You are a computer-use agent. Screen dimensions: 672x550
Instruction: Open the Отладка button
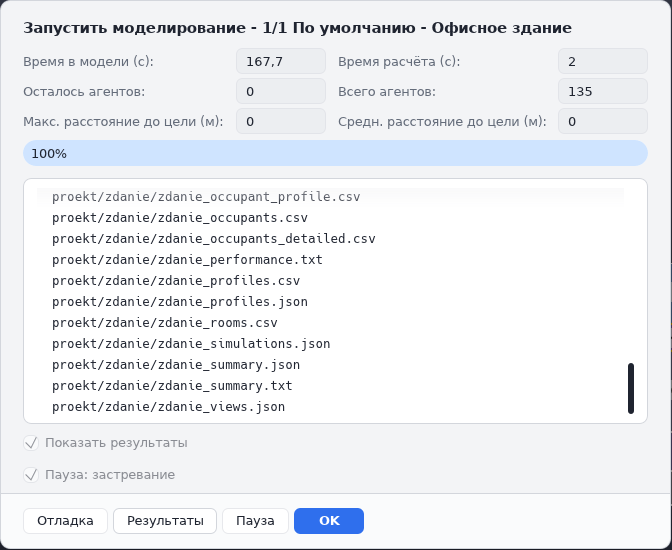tap(65, 521)
